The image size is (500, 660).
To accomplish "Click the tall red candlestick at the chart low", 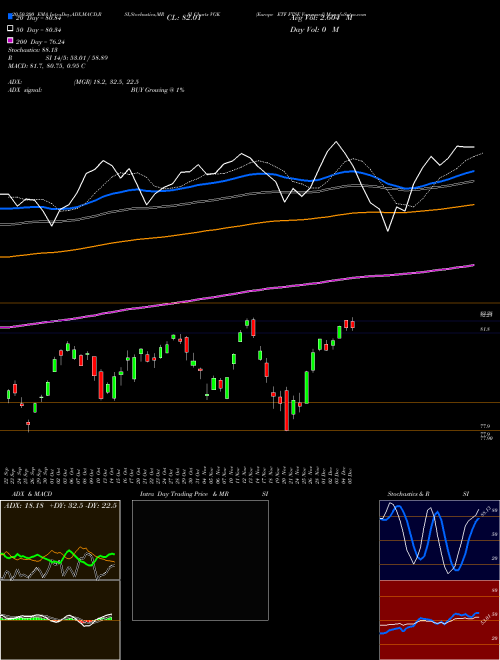I will 287,410.
